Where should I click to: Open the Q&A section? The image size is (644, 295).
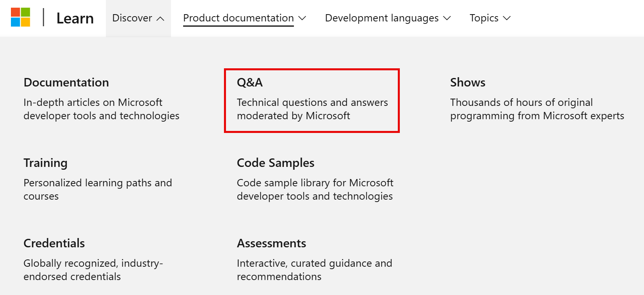tap(249, 82)
